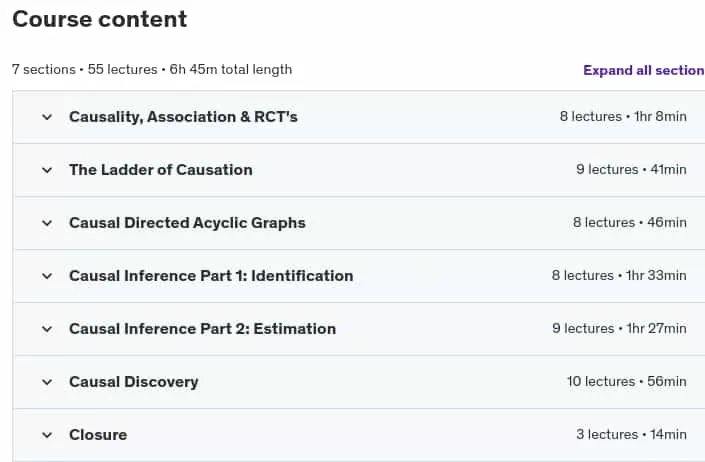This screenshot has width=705, height=462.
Task: Expand Causal Directed Acyclic Graphs chevron
Action: pyautogui.click(x=47, y=223)
